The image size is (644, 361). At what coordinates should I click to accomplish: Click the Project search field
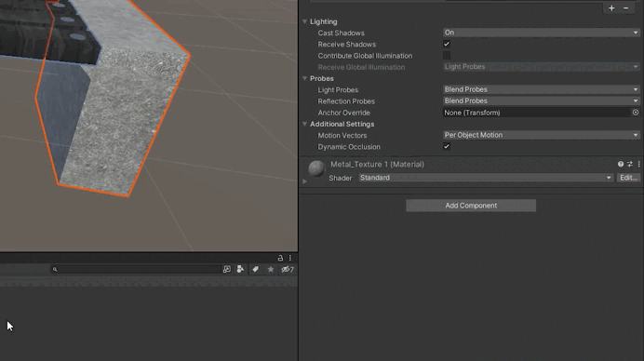(136, 270)
